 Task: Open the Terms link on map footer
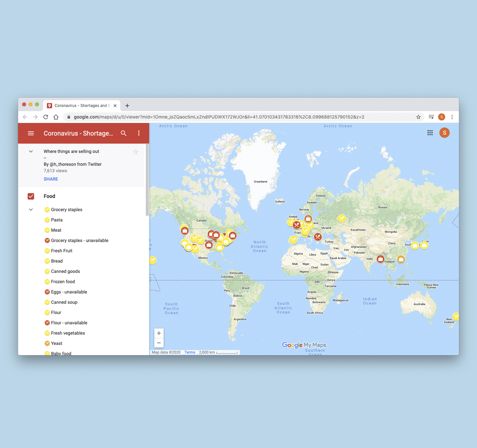(189, 352)
